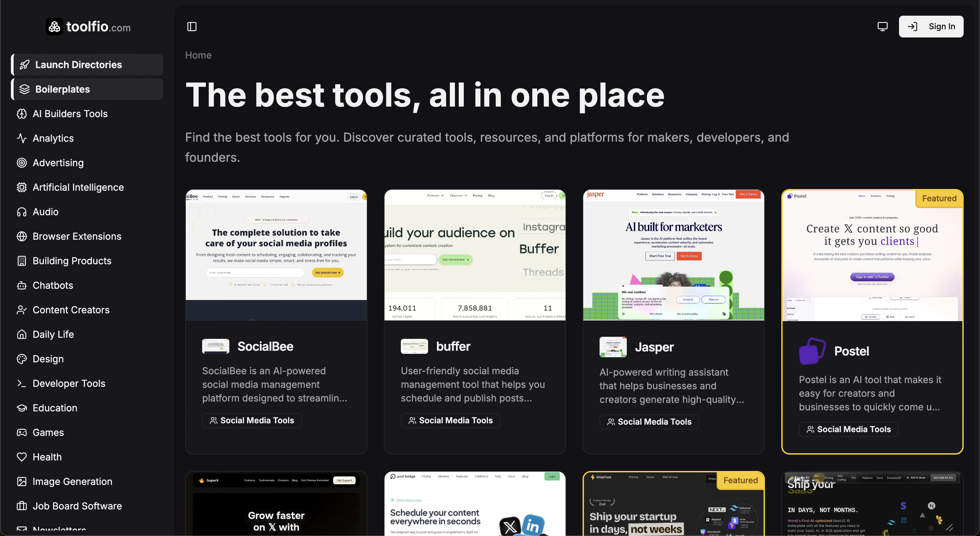Select the Job Board Software category
Image resolution: width=980 pixels, height=536 pixels.
[x=77, y=506]
